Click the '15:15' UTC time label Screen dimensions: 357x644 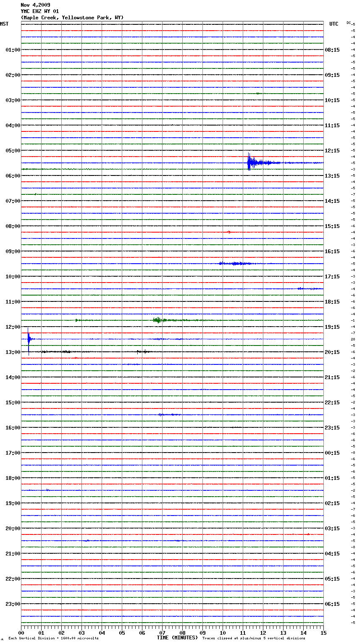(x=332, y=226)
